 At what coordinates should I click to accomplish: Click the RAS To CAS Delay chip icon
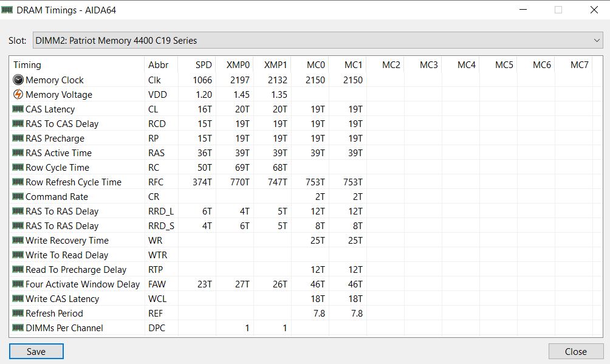pos(18,123)
